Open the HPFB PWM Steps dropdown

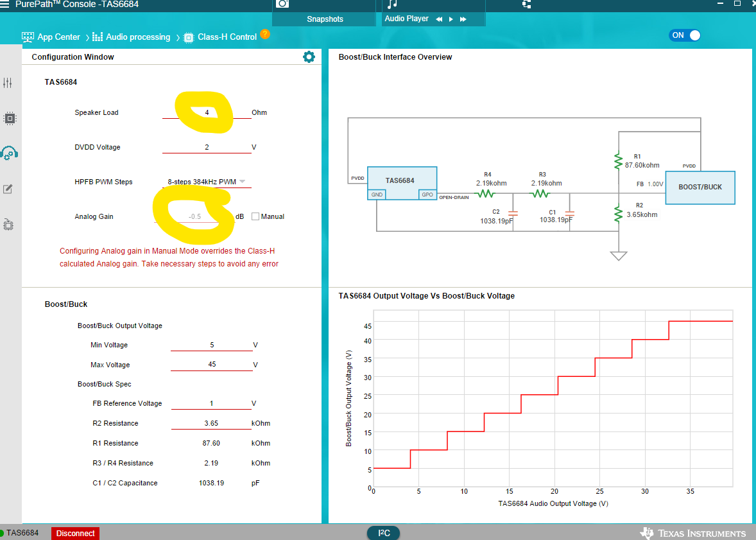tap(207, 182)
